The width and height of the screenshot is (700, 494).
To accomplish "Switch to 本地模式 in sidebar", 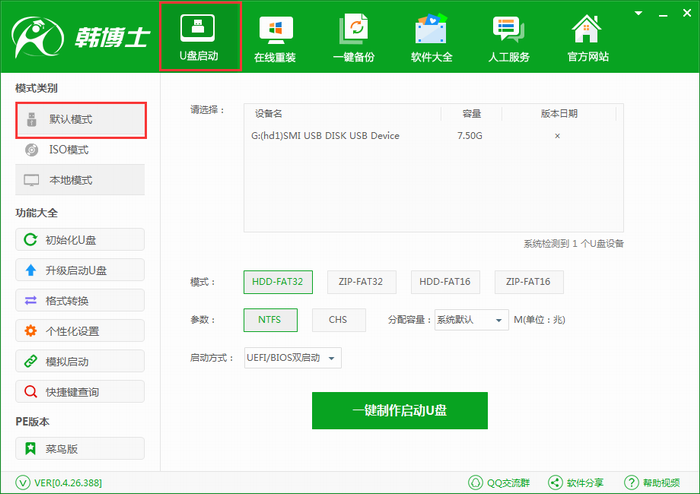I will point(80,180).
